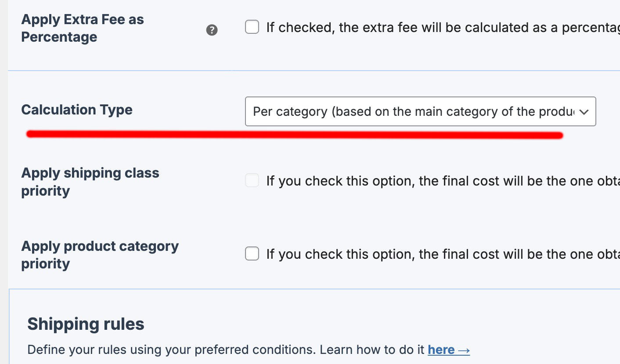Select the 'Per category' text in dropdown
This screenshot has height=364, width=620.
click(290, 111)
